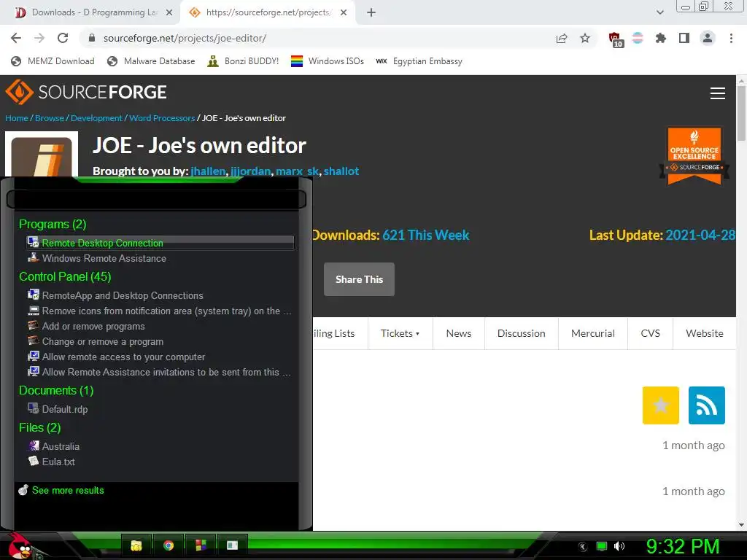Open the Mercurial tab
This screenshot has height=560, width=747.
592,333
